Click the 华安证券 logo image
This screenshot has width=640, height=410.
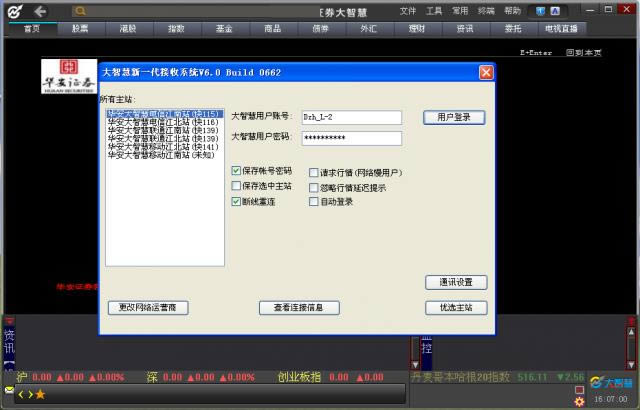click(x=69, y=76)
